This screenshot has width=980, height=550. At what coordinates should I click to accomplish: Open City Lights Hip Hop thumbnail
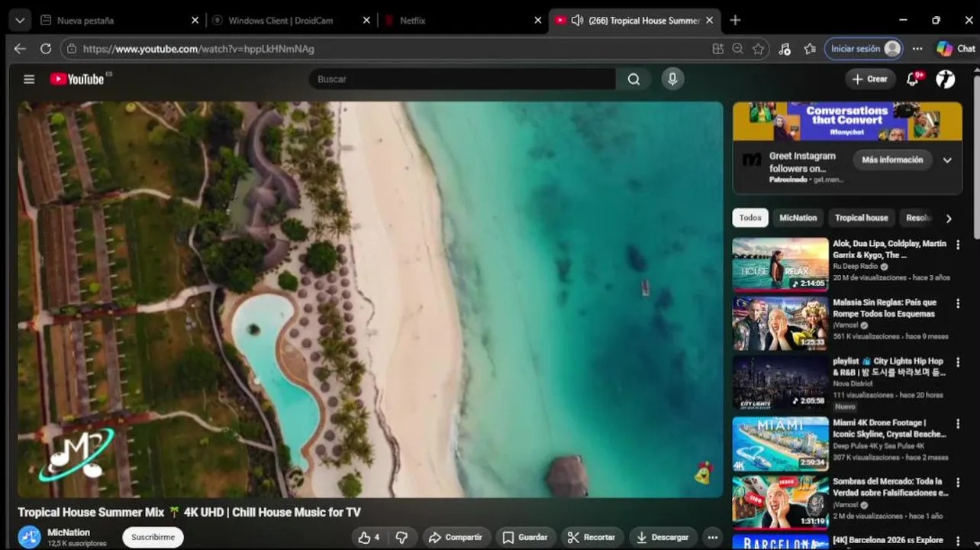[x=780, y=383]
